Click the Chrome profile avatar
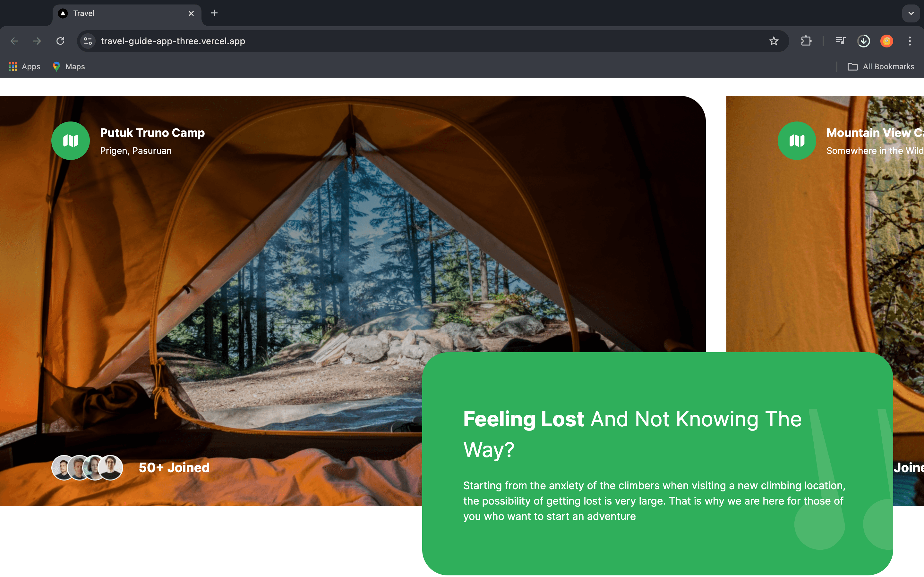The width and height of the screenshot is (924, 577). (x=886, y=41)
